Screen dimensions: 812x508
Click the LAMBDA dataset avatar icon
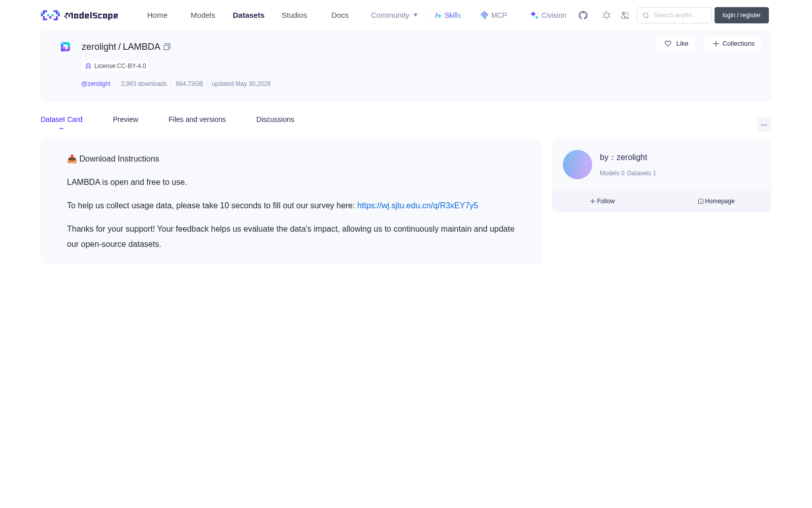65,47
